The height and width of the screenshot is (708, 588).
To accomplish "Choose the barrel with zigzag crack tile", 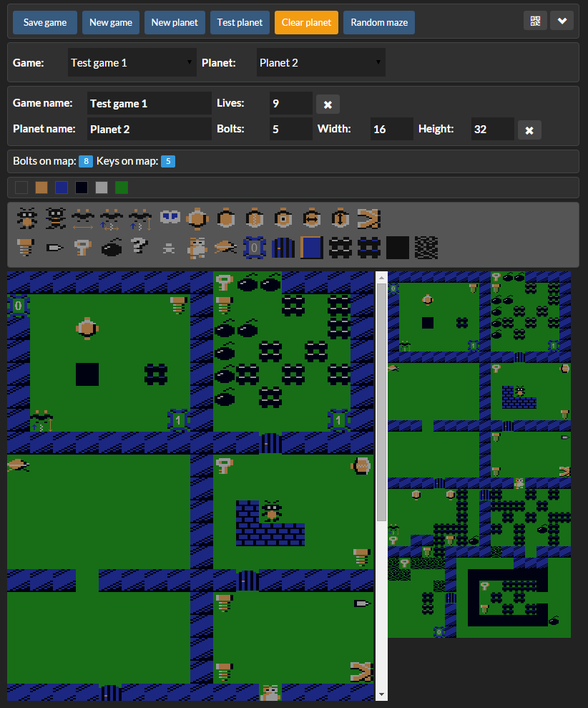I will (x=255, y=219).
